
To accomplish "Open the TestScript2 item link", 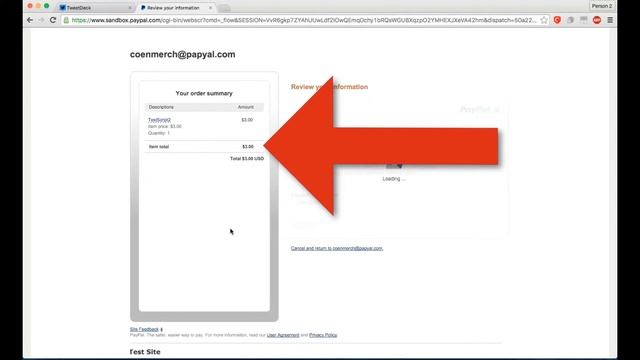I will (x=159, y=120).
